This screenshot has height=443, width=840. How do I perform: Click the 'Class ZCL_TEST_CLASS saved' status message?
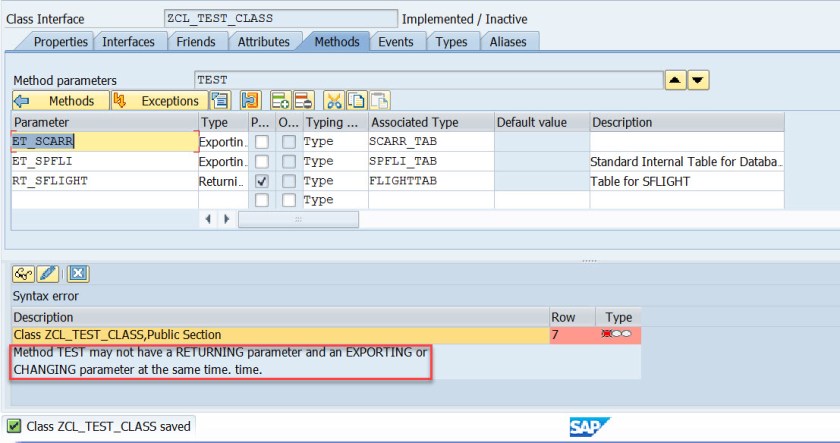coord(108,426)
